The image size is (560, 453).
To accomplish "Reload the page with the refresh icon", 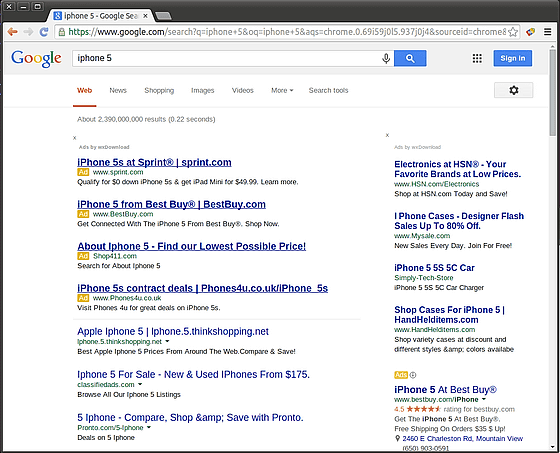I will [44, 32].
